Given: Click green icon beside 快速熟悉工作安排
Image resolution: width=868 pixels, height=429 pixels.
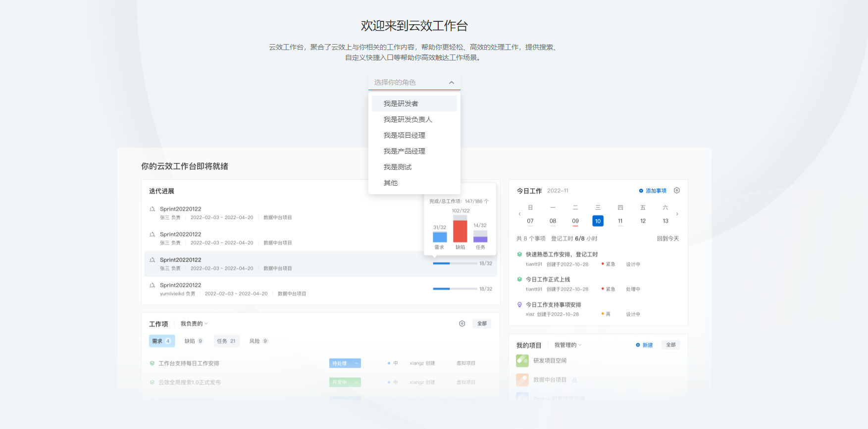Looking at the screenshot, I should coord(519,254).
